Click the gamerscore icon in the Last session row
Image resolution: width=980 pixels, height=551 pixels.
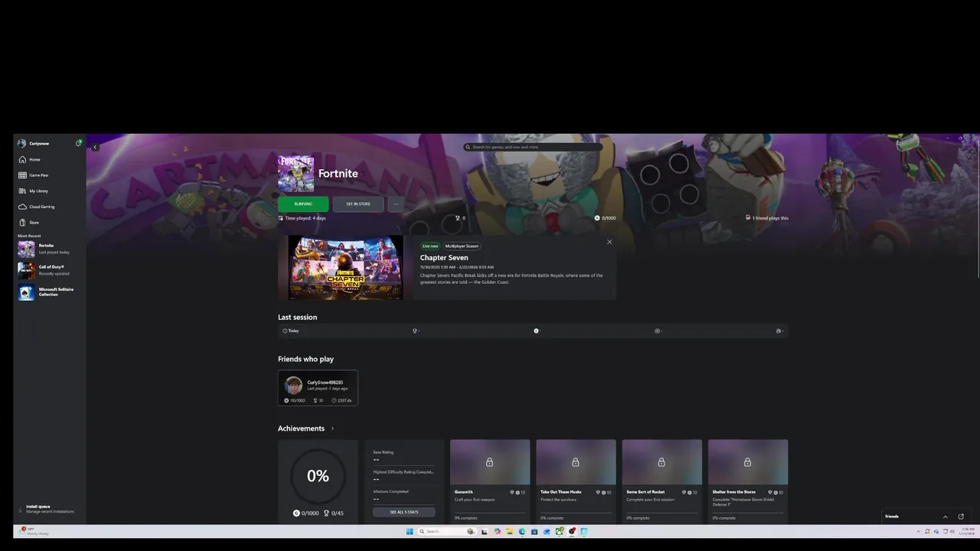[536, 331]
